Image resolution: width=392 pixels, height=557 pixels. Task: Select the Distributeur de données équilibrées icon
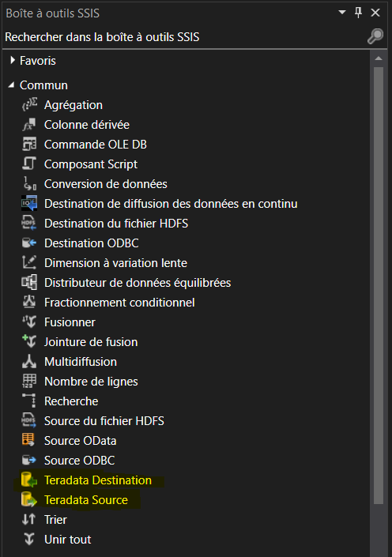[29, 283]
